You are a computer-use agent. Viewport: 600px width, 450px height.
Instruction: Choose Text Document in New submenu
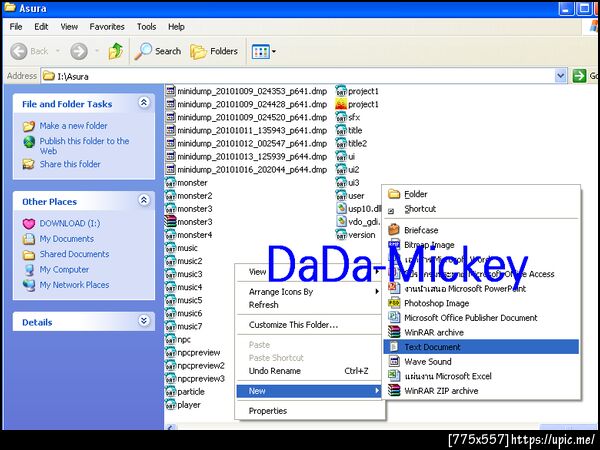coord(481,347)
